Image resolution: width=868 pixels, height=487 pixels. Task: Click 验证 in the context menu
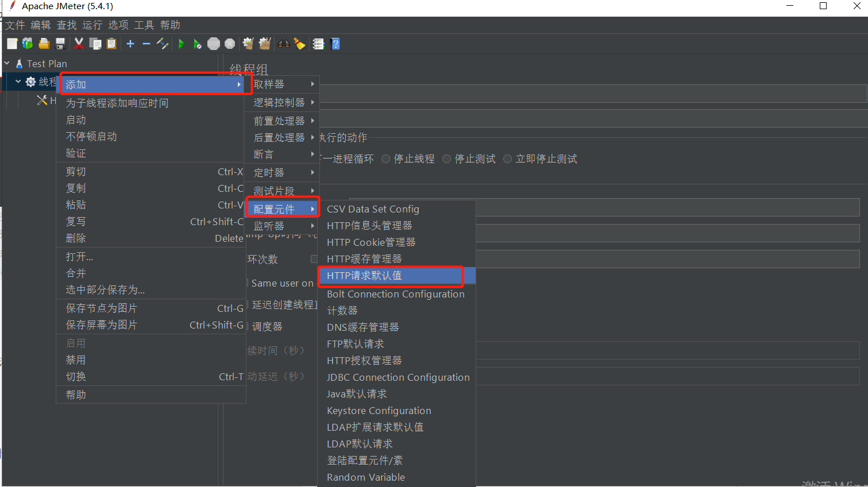(151, 153)
